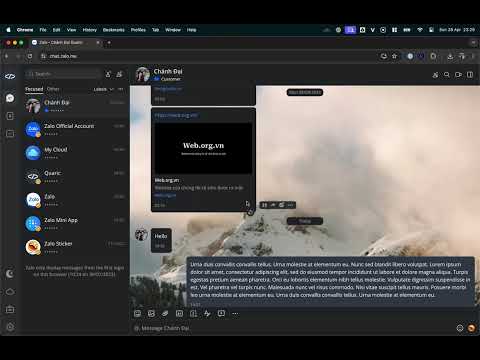
Task: Search messages in conversation icon
Action: pos(447,75)
